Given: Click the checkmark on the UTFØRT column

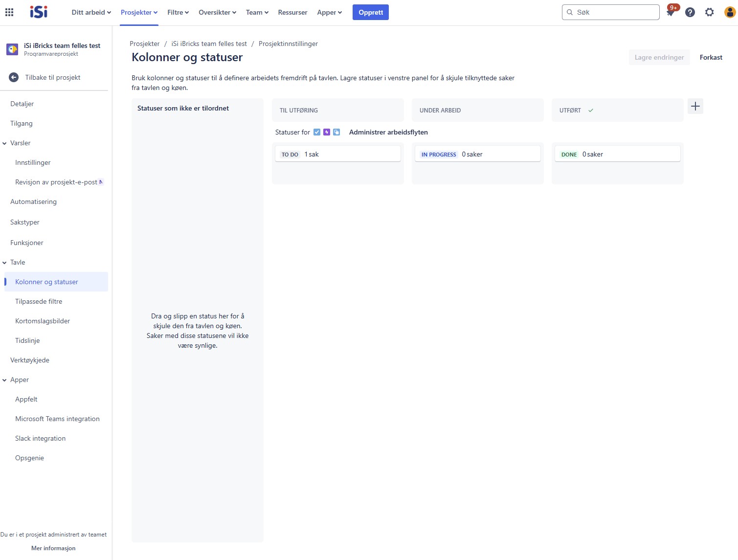Looking at the screenshot, I should coord(591,110).
